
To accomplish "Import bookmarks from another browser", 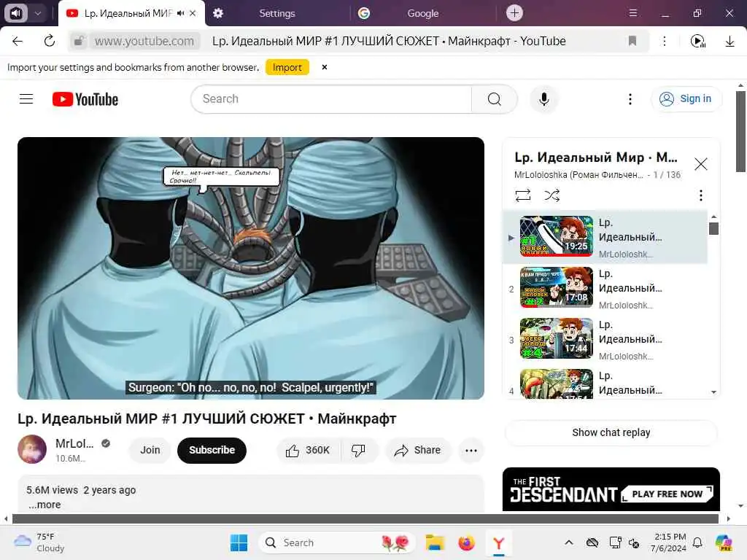I will [287, 68].
